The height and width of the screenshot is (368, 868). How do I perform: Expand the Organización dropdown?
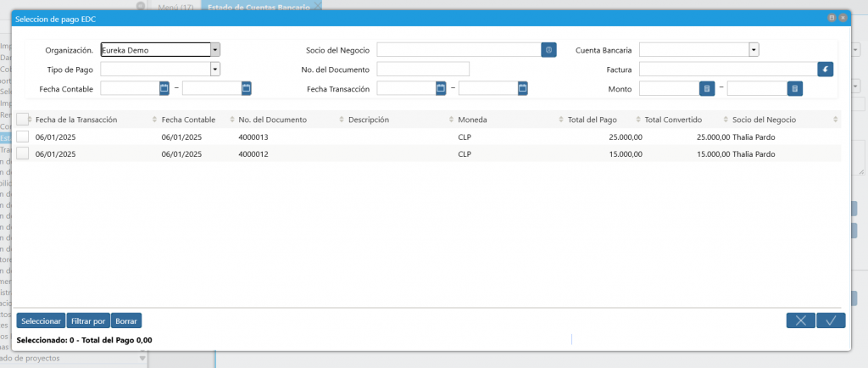coord(215,50)
